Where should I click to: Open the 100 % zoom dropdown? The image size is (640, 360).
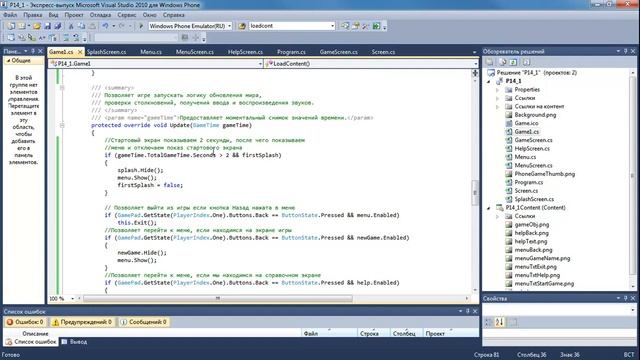coord(73,299)
